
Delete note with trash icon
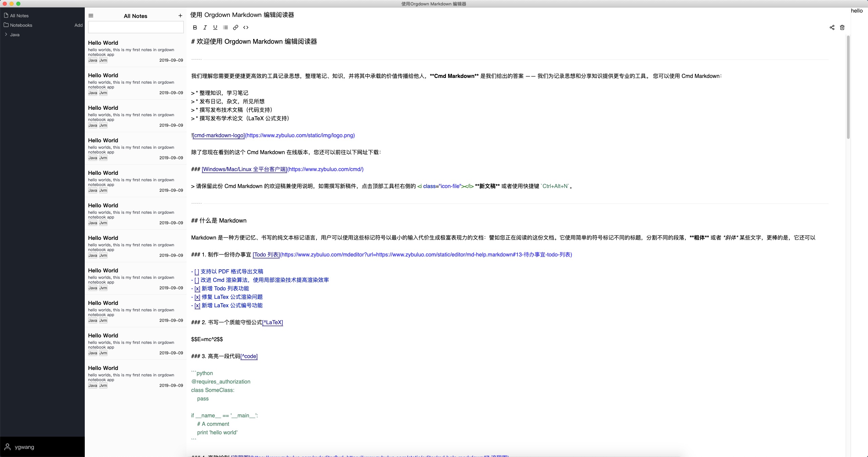[x=842, y=27]
